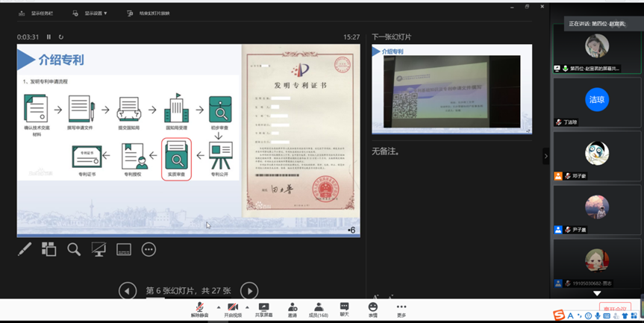Open the 聊天 chat panel
This screenshot has height=323, width=644.
pos(344,310)
